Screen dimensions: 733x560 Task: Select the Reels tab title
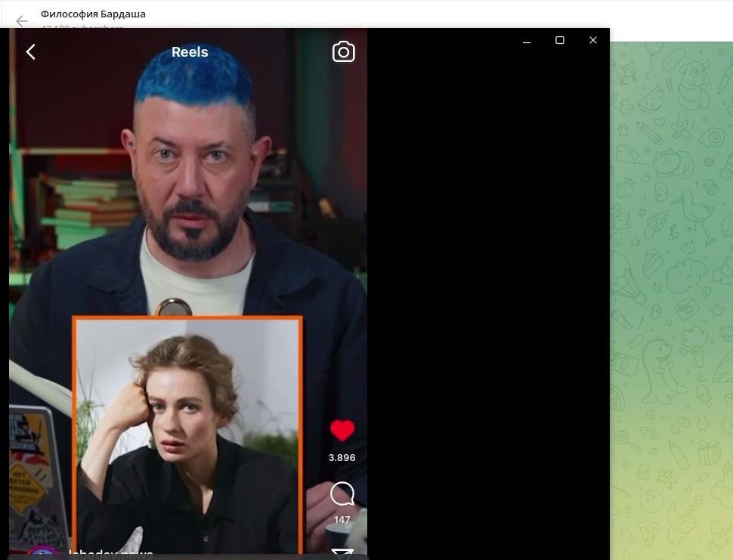(189, 51)
